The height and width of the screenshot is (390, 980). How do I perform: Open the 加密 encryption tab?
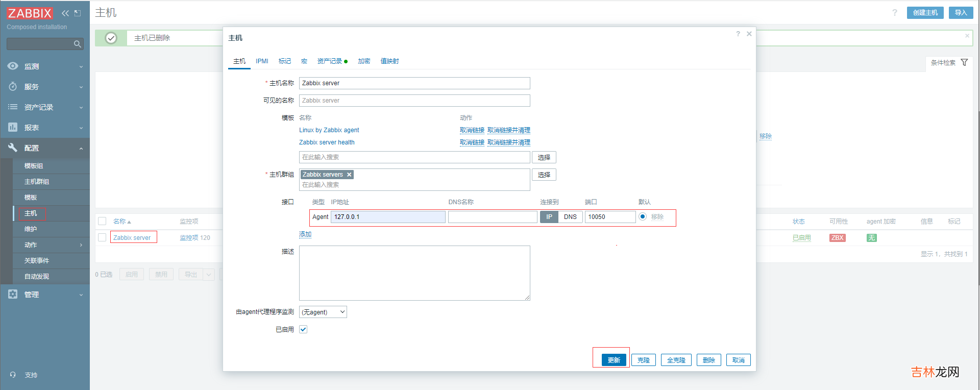tap(364, 61)
